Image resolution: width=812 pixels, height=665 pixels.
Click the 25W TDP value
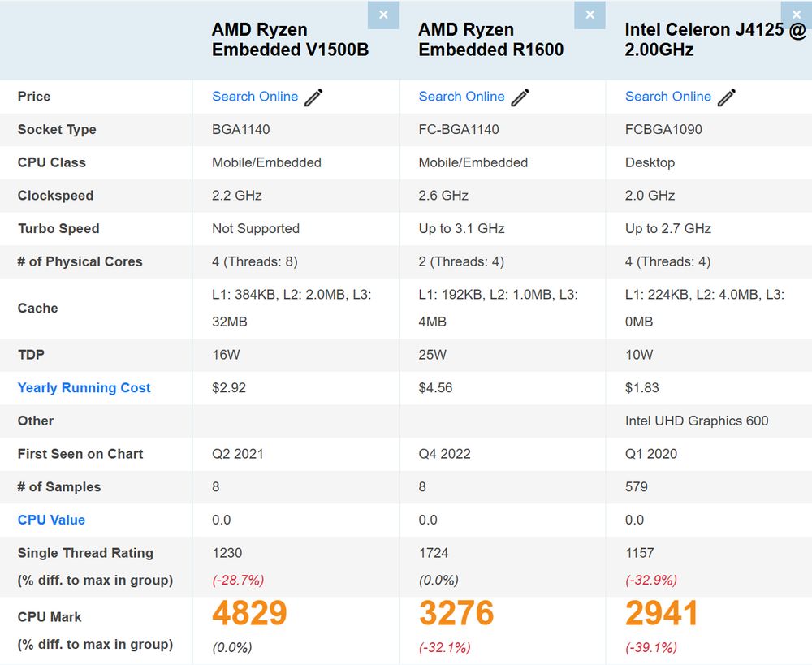pyautogui.click(x=433, y=355)
